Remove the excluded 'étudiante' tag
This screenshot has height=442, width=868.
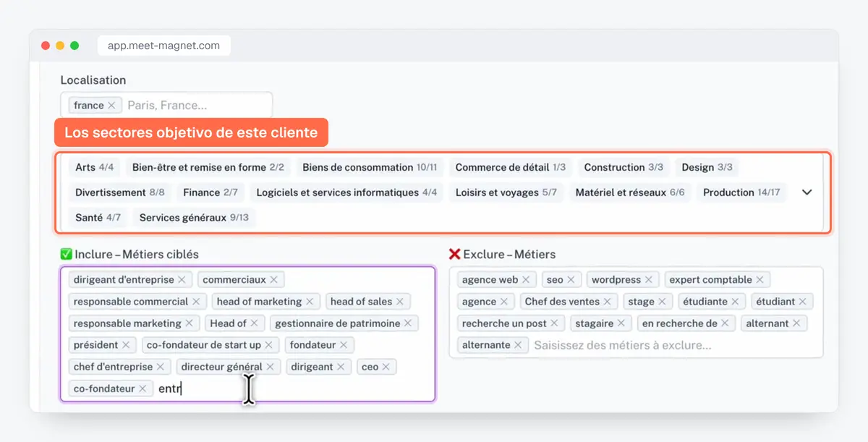(x=735, y=302)
